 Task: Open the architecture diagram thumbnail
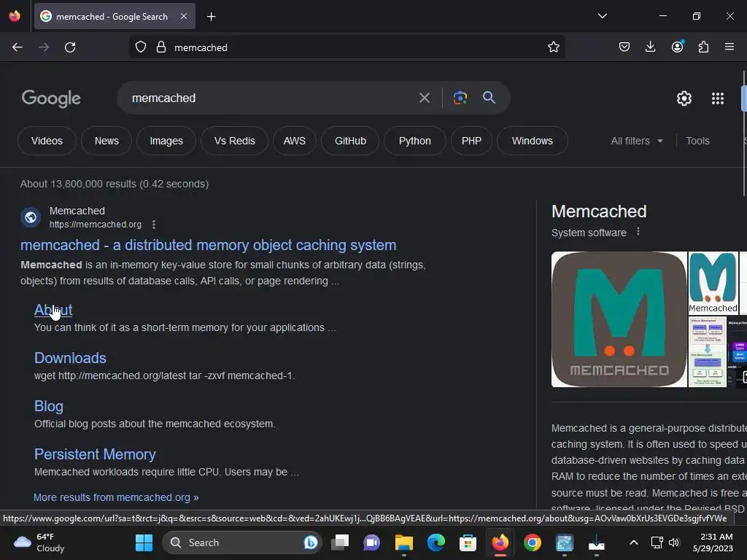tap(708, 352)
